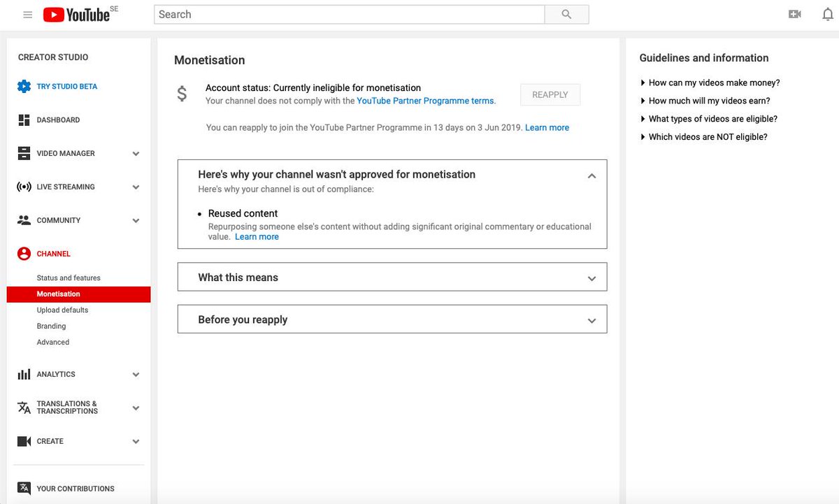Click the Your Contributions translate icon
The height and width of the screenshot is (504, 839).
pos(24,489)
